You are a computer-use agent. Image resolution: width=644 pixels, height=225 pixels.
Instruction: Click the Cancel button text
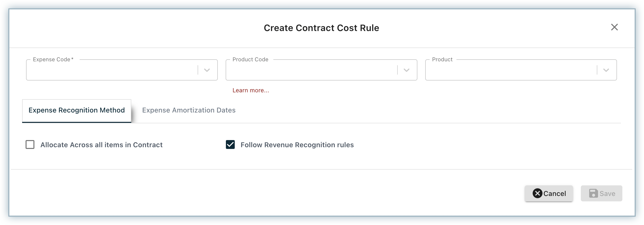[x=555, y=193]
